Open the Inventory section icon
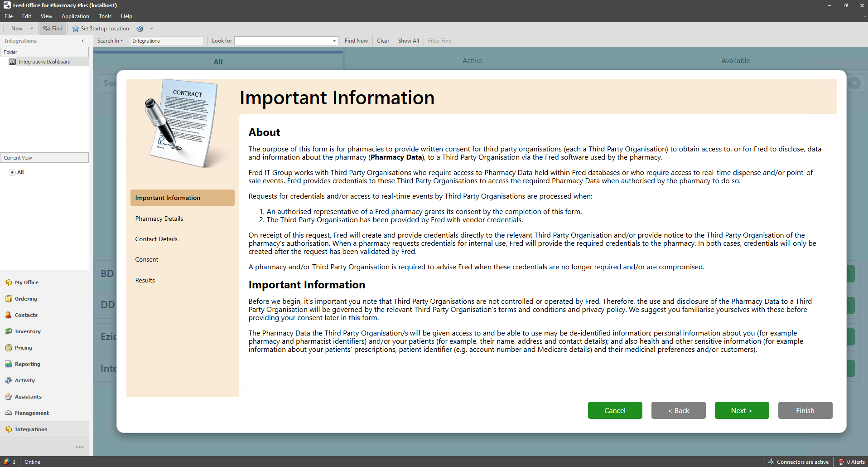The width and height of the screenshot is (868, 467). (x=9, y=331)
